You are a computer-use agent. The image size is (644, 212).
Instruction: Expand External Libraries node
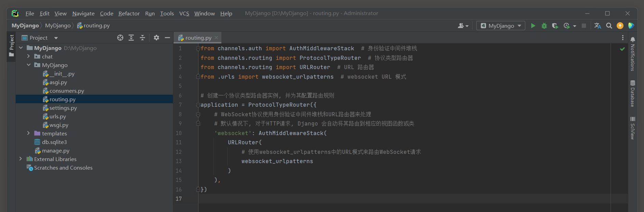[x=21, y=159]
